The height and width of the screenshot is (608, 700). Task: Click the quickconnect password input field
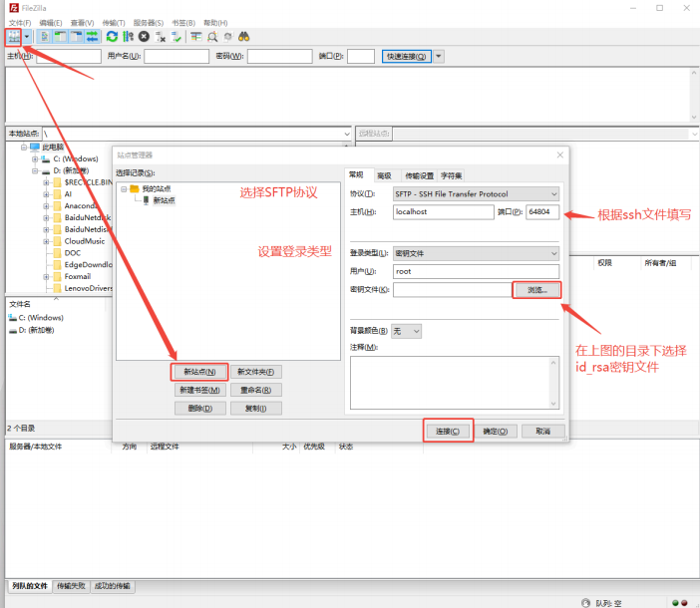click(279, 56)
